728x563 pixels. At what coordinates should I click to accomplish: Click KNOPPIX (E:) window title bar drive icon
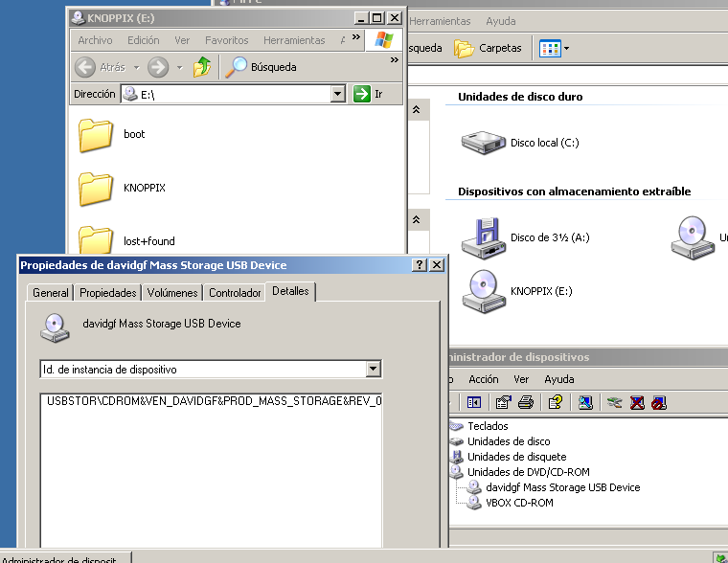(x=79, y=18)
